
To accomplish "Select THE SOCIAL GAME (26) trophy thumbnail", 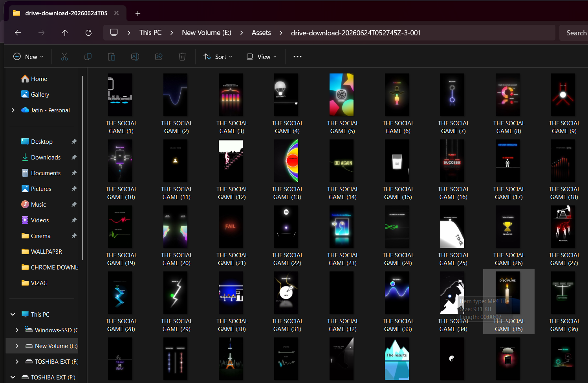I will point(507,227).
